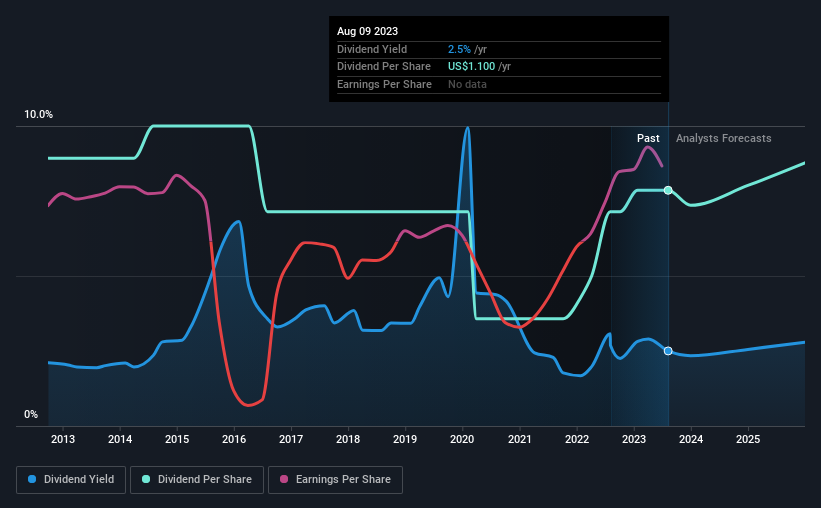This screenshot has width=821, height=508.
Task: Toggle the Dividend Per Share legend button
Action: coord(197,480)
